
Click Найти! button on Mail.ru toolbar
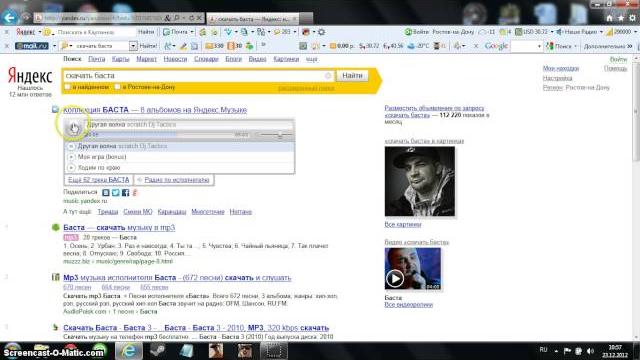[148, 46]
